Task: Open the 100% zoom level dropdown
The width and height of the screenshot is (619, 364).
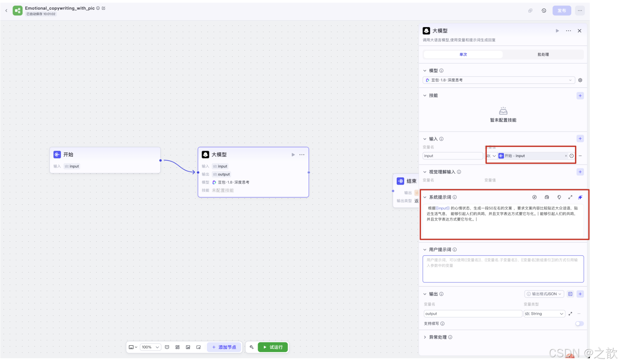Action: [150, 347]
